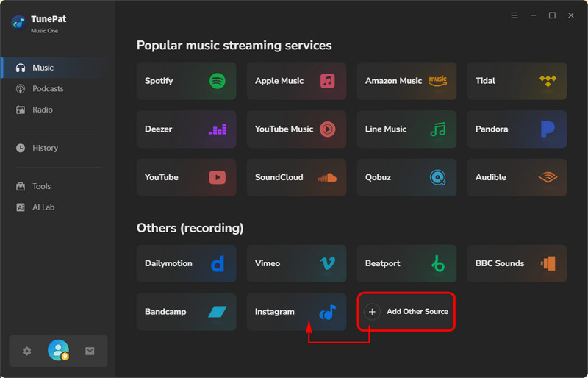Click the plus icon for adding source
The image size is (588, 378).
pyautogui.click(x=372, y=312)
